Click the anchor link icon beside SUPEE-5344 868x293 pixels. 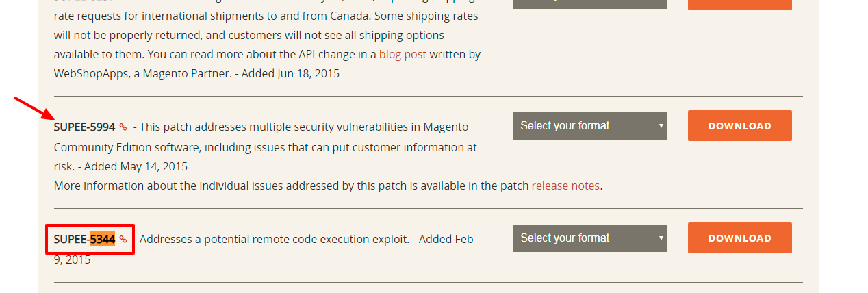click(123, 239)
